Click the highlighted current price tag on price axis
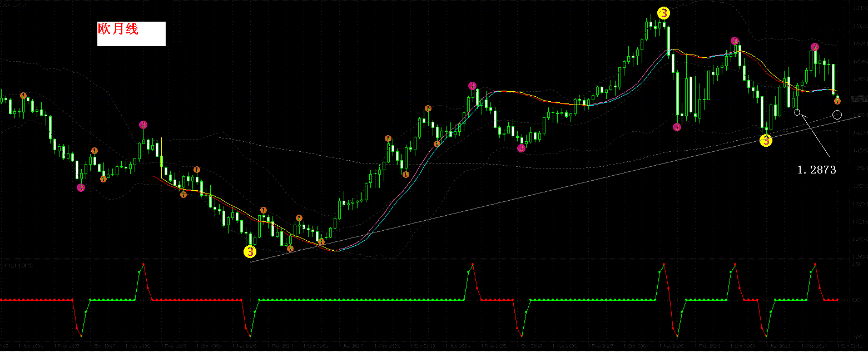The height and width of the screenshot is (352, 868). [x=860, y=98]
